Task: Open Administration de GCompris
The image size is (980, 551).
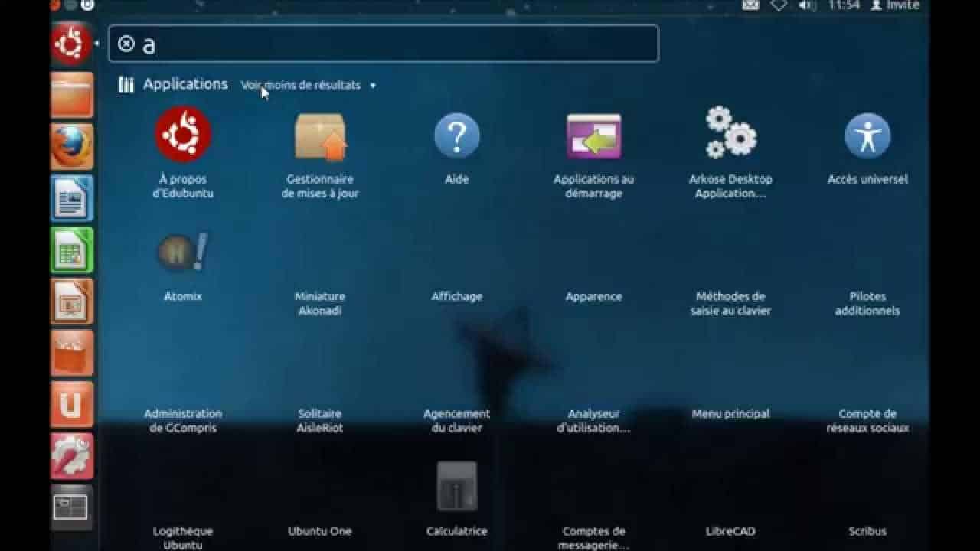Action: [183, 421]
